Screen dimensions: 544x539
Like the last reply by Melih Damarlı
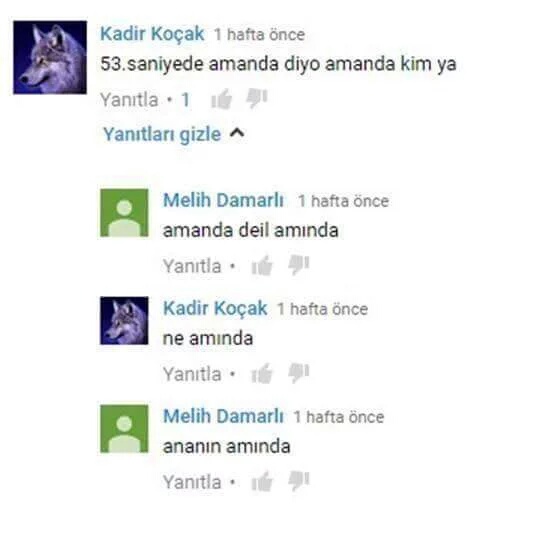[262, 481]
